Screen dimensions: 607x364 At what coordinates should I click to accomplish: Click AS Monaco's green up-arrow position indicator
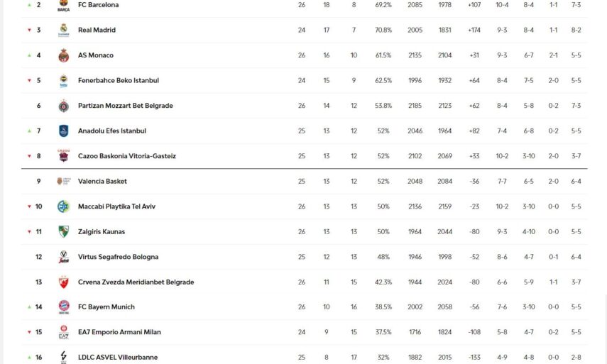click(29, 55)
